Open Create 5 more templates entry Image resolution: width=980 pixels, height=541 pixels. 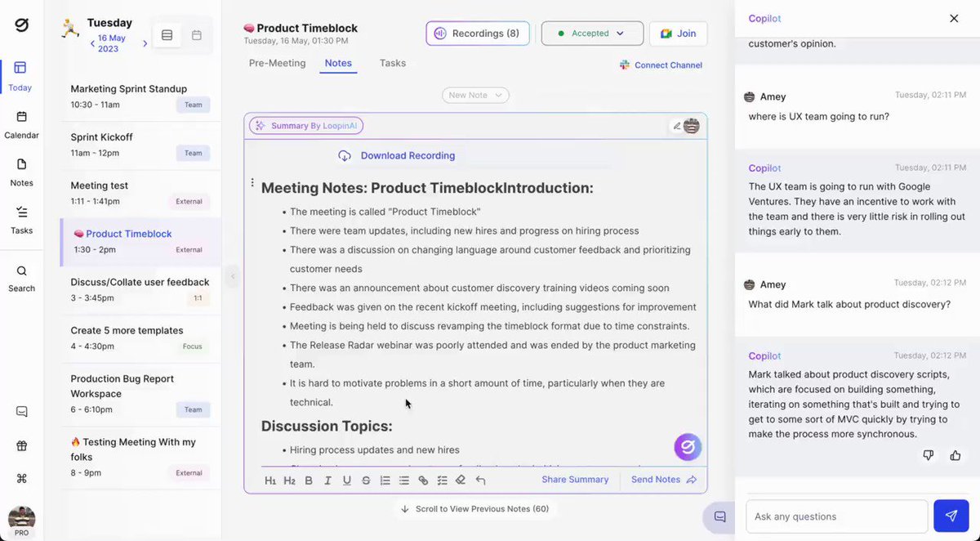point(140,338)
